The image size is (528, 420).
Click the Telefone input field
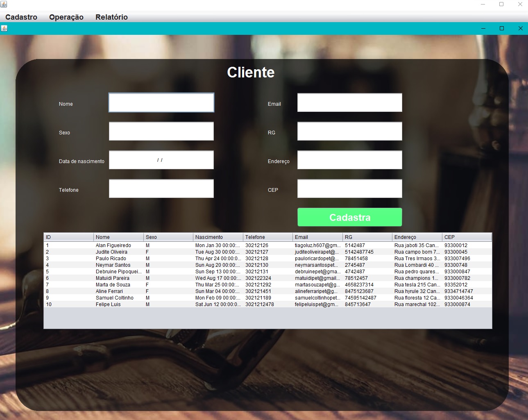(161, 188)
